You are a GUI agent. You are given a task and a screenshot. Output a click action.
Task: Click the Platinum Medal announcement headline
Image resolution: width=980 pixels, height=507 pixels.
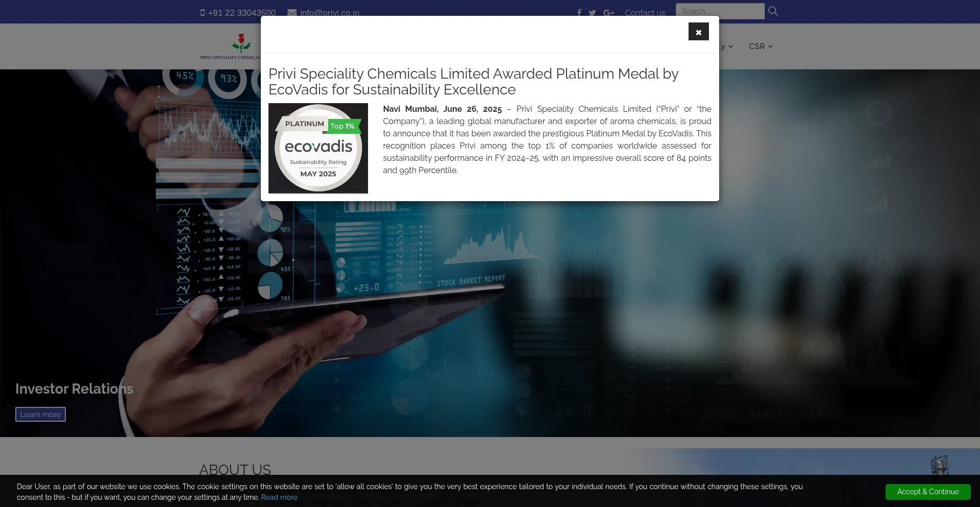(x=473, y=82)
